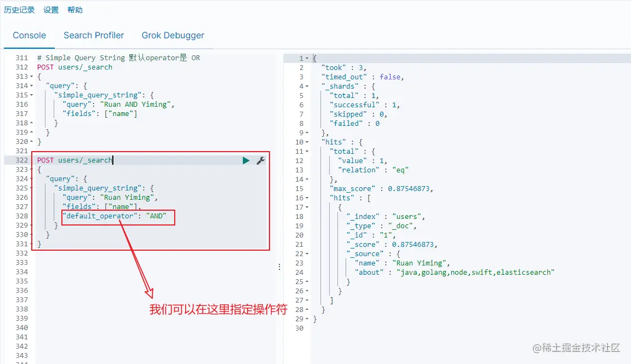This screenshot has height=364, width=631.
Task: Click the "about" java,golang value line
Action: pos(455,272)
